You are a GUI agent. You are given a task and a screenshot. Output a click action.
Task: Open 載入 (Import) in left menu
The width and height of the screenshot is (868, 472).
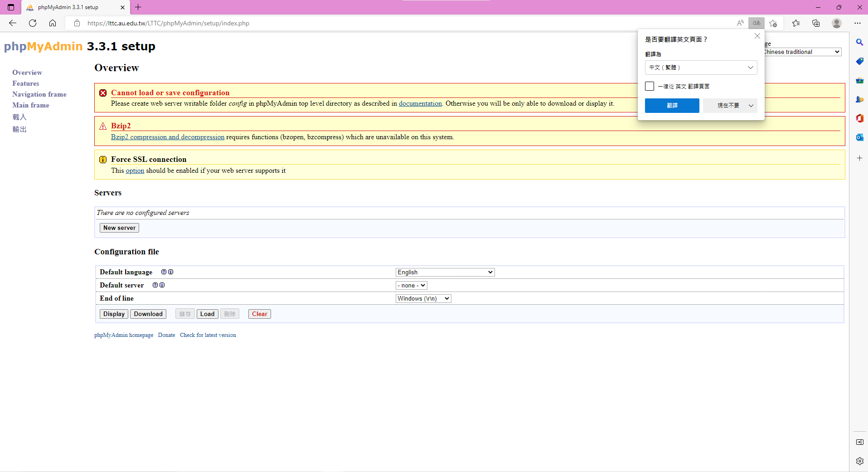(x=19, y=117)
